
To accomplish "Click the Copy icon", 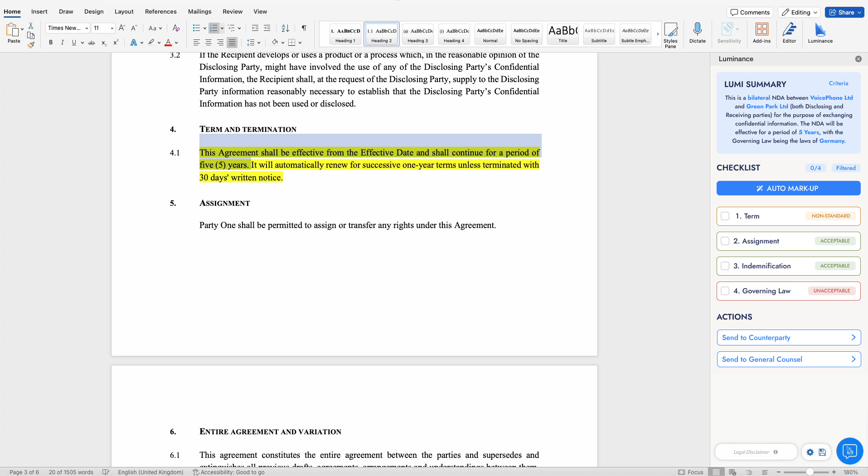I will 31,35.
